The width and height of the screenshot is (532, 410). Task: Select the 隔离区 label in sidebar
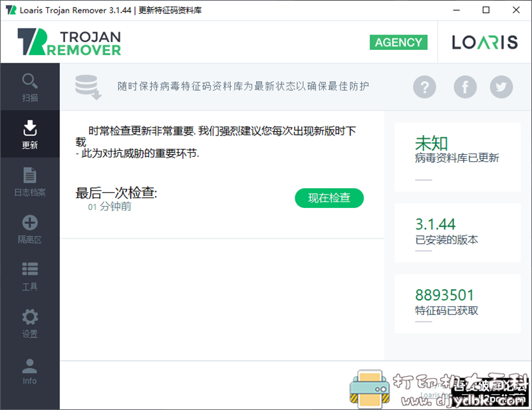pos(30,240)
